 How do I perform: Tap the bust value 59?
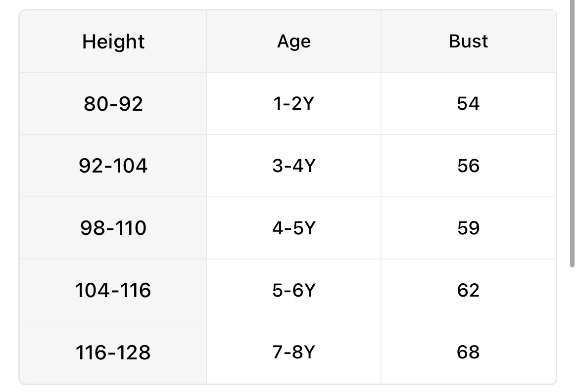(468, 228)
